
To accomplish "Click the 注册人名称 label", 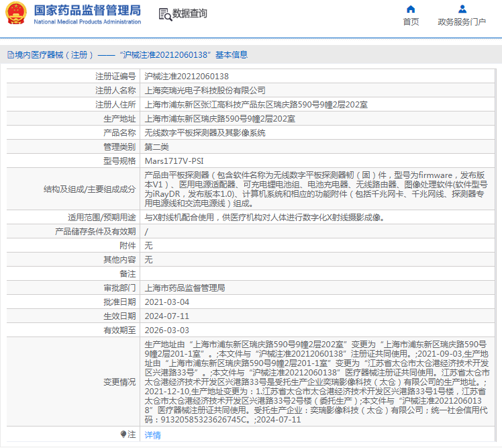I will [115, 91].
